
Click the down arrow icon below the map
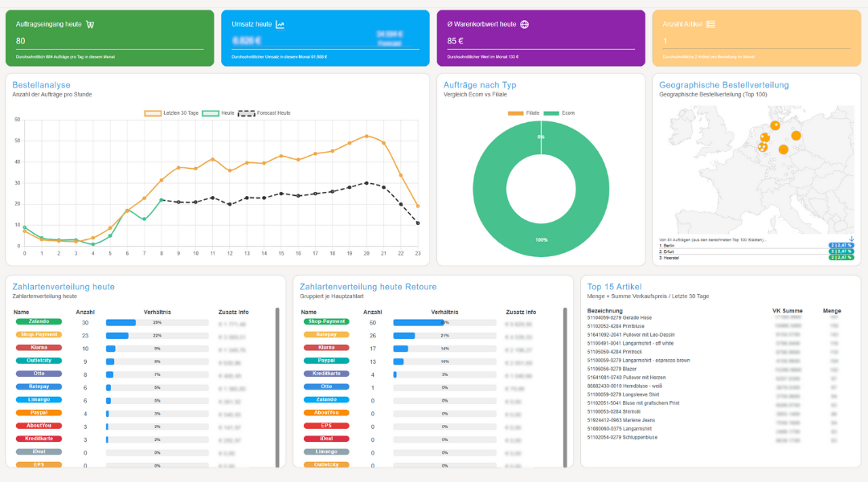(x=851, y=239)
